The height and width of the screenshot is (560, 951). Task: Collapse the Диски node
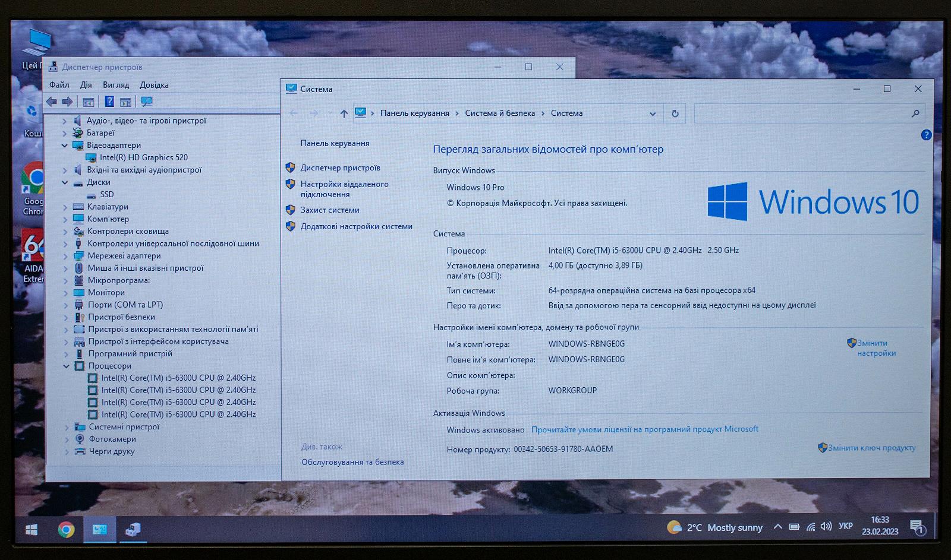tap(65, 182)
